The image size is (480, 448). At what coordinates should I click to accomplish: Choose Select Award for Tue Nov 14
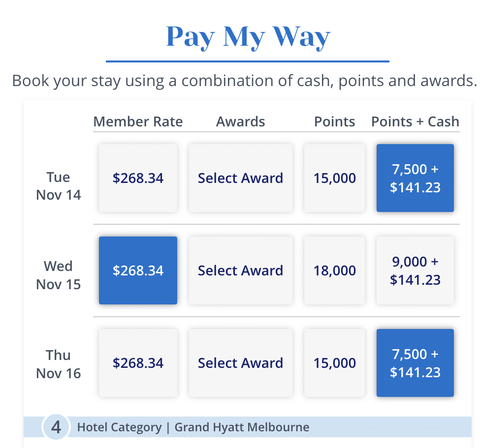coord(240,178)
